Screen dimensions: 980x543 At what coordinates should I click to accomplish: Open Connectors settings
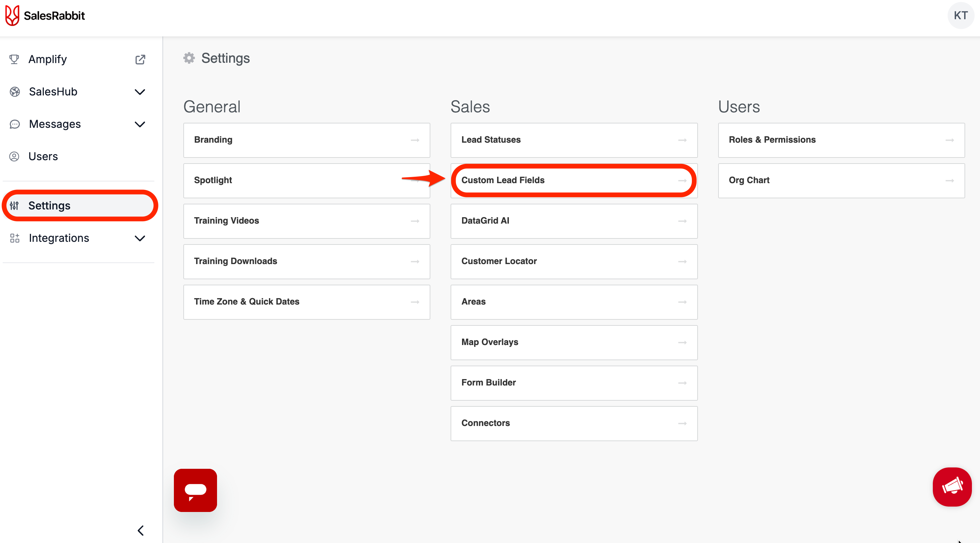(x=574, y=423)
